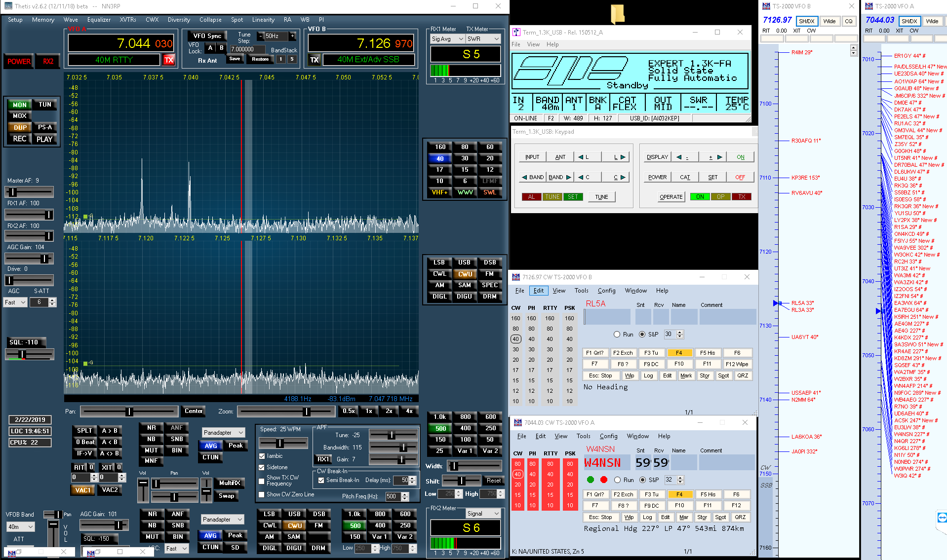Enable the Iambic checkbox

[x=262, y=456]
